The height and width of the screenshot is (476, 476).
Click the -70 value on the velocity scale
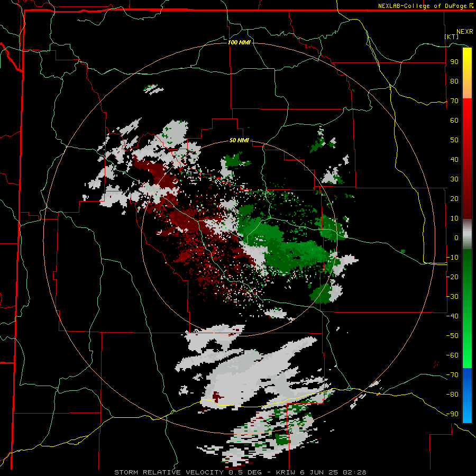point(452,375)
